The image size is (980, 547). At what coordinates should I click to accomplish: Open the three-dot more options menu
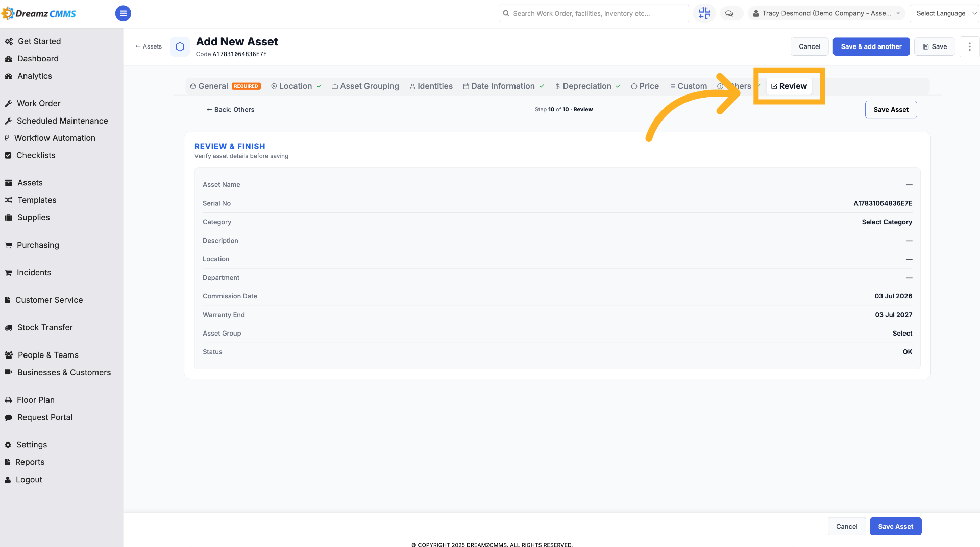tap(969, 46)
